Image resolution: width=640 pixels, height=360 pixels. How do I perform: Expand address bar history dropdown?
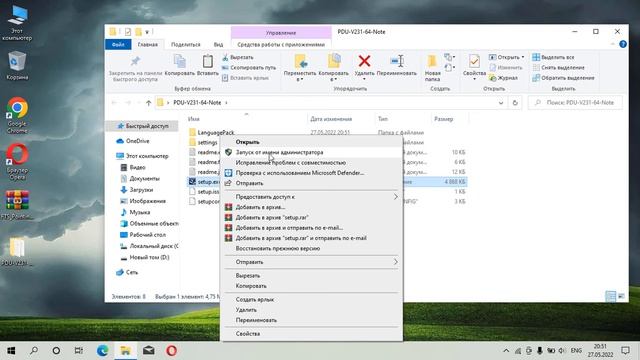click(501, 103)
